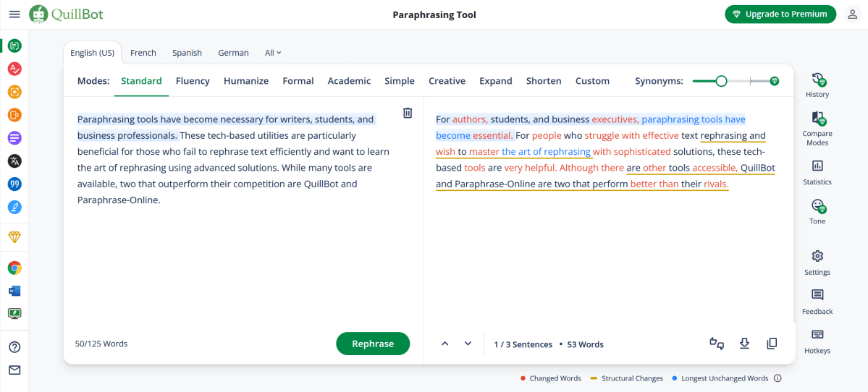Adjust the Synonyms slider handle
Screen dimensions: 868x392
(x=721, y=81)
